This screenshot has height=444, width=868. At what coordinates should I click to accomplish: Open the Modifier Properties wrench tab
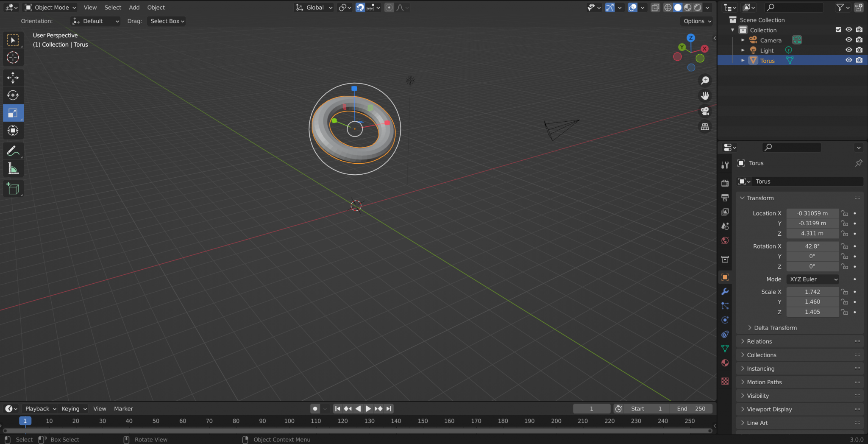point(725,292)
